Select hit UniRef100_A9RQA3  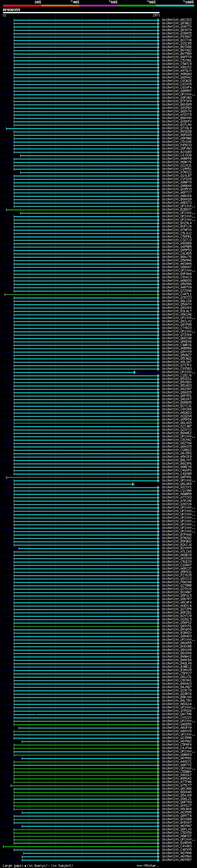(177, 74)
